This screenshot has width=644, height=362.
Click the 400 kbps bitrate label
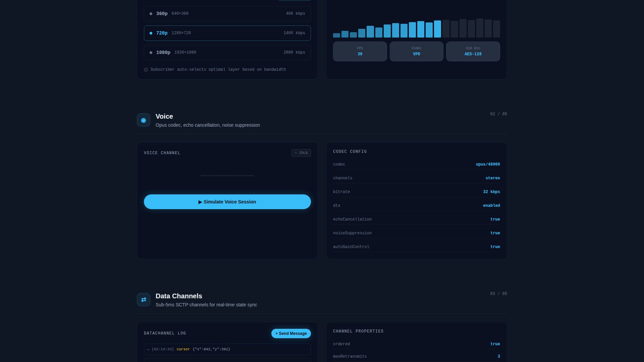point(296,13)
